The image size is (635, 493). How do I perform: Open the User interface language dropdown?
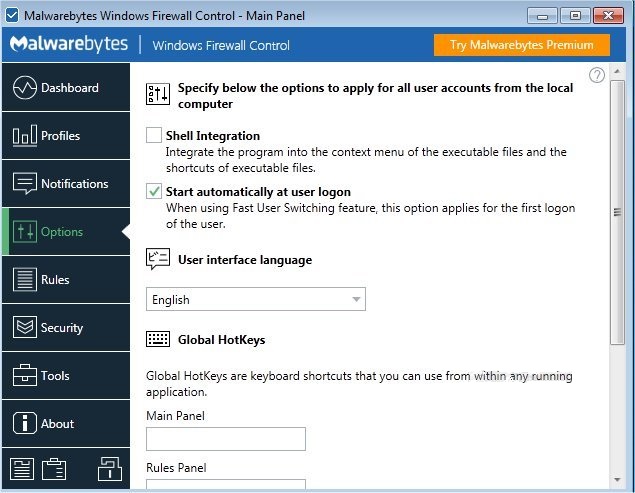coord(256,299)
